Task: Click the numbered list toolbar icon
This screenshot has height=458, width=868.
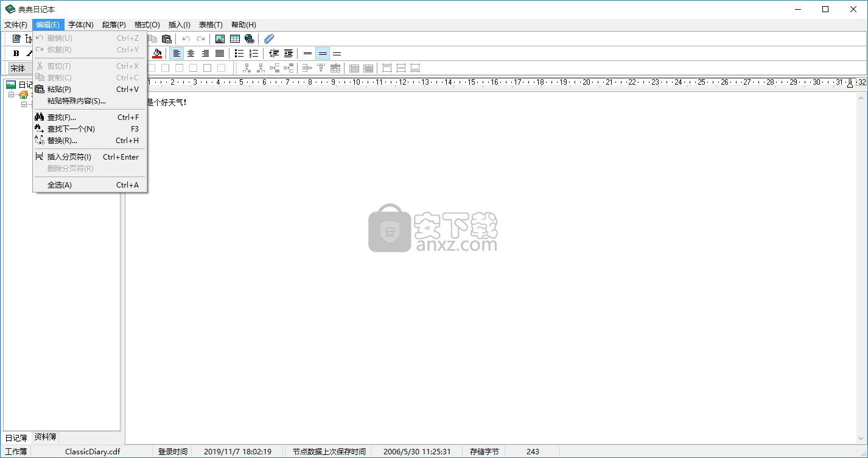Action: pyautogui.click(x=254, y=53)
